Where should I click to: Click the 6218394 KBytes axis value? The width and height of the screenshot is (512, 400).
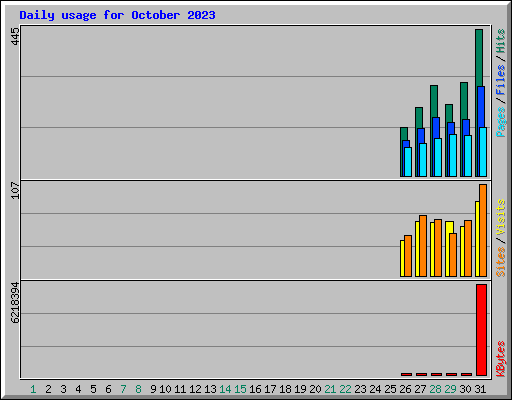click(x=15, y=303)
